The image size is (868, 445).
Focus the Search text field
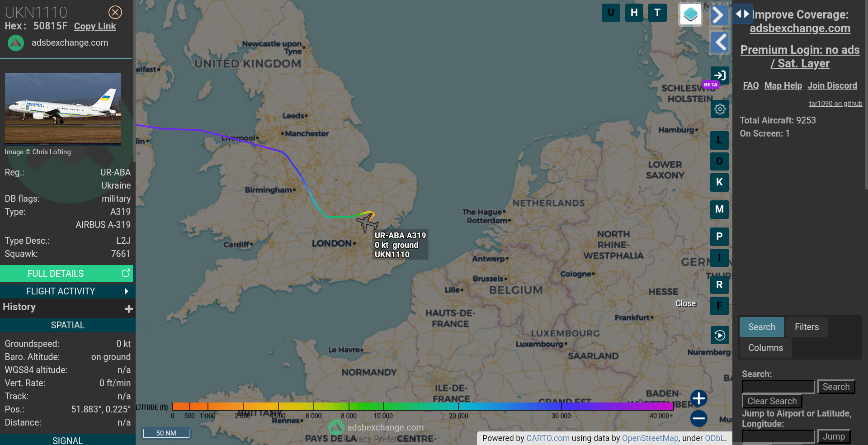click(778, 387)
